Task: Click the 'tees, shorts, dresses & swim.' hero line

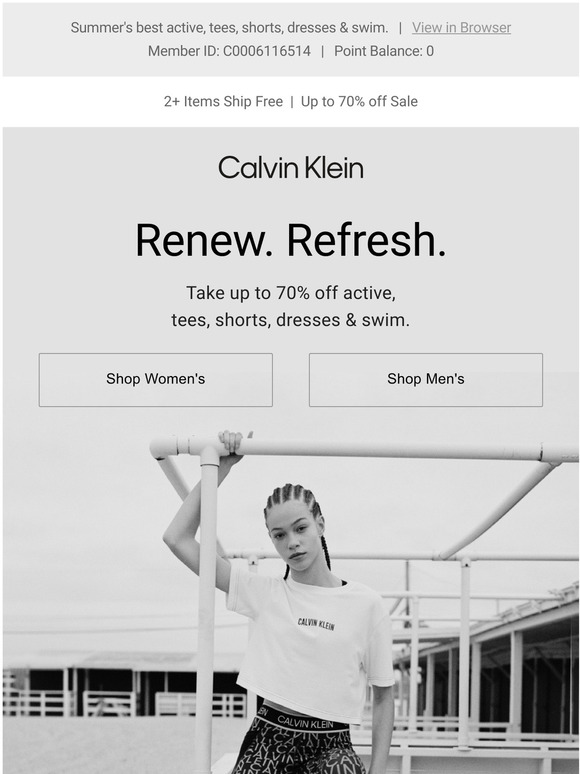Action: [291, 320]
